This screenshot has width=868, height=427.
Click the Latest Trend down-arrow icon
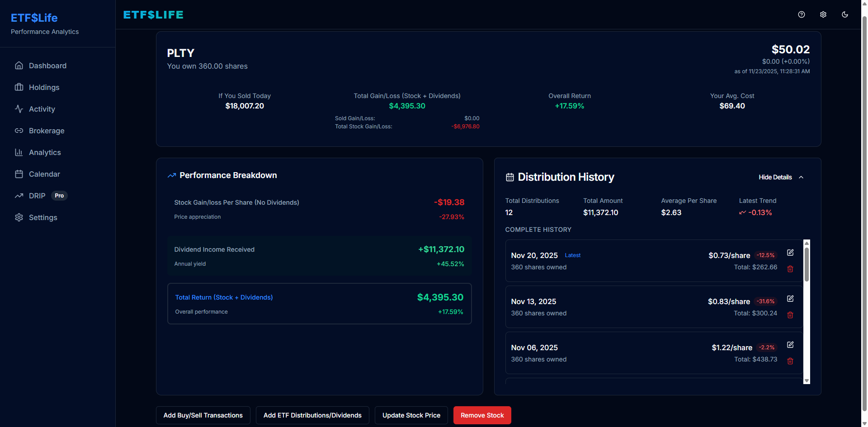[x=742, y=212]
